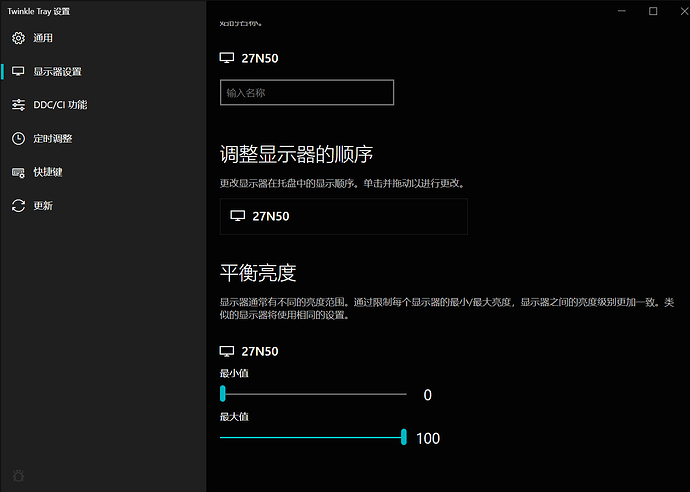Close the Twinkle Tray settings window
This screenshot has height=492, width=690.
pyautogui.click(x=683, y=11)
